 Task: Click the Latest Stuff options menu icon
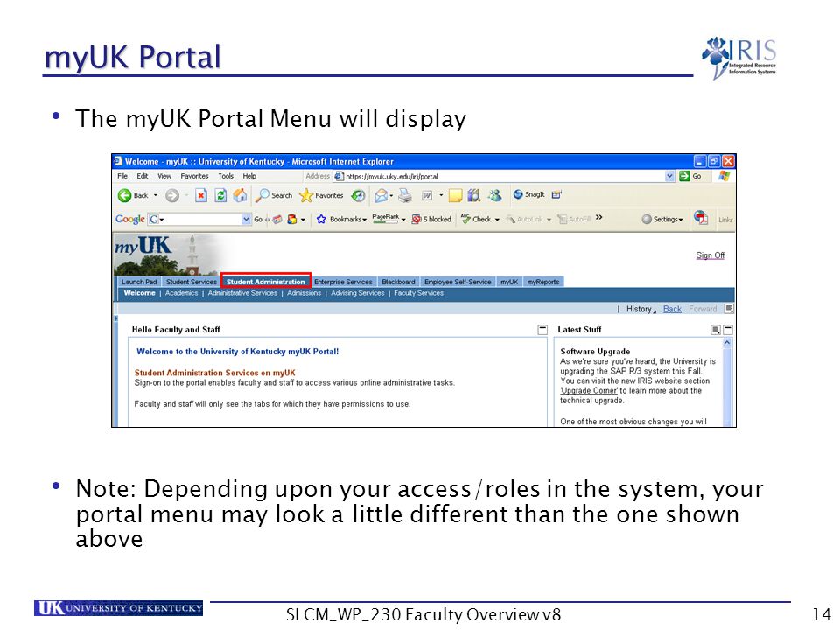(x=716, y=330)
